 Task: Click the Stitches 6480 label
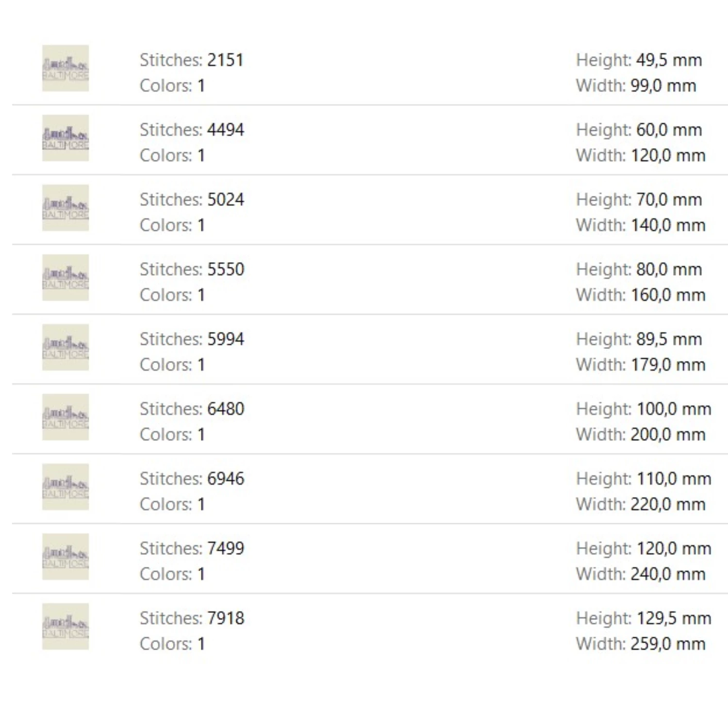(192, 409)
